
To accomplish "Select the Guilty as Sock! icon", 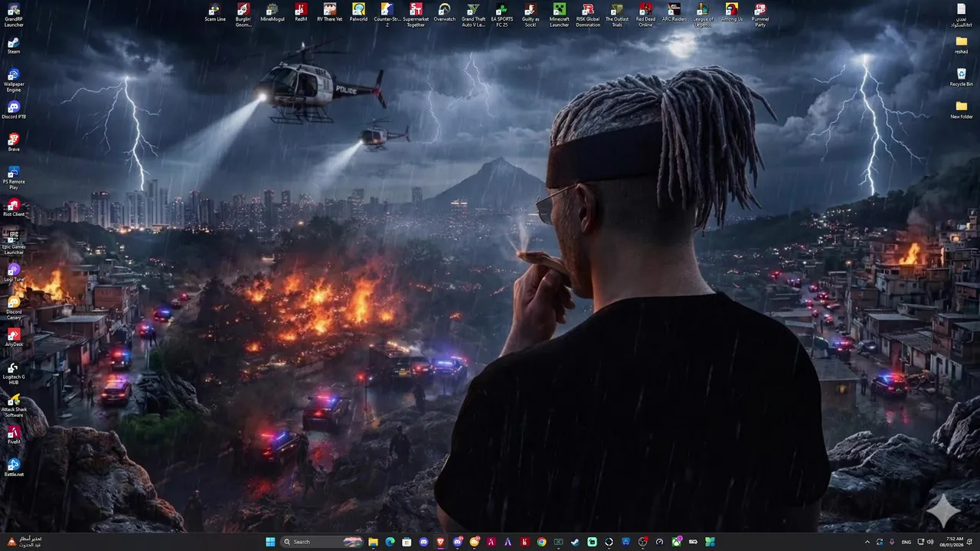I will point(531,15).
